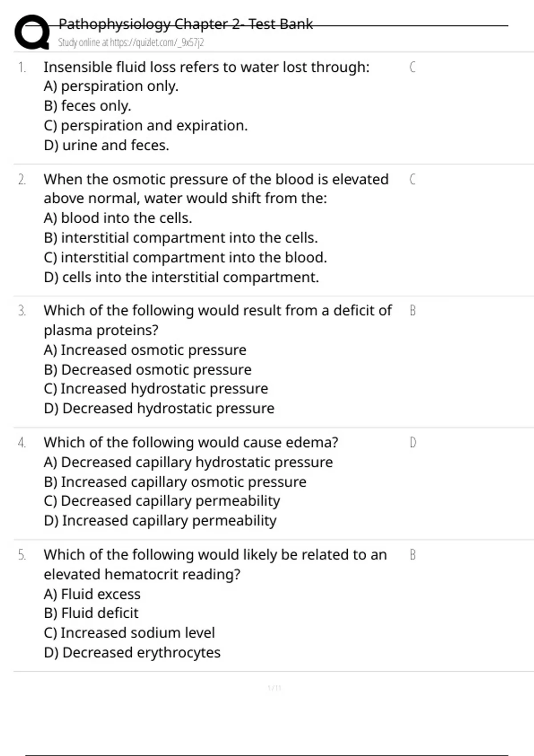The width and height of the screenshot is (534, 756).
Task: Click the question 2 number
Action: click(x=22, y=180)
